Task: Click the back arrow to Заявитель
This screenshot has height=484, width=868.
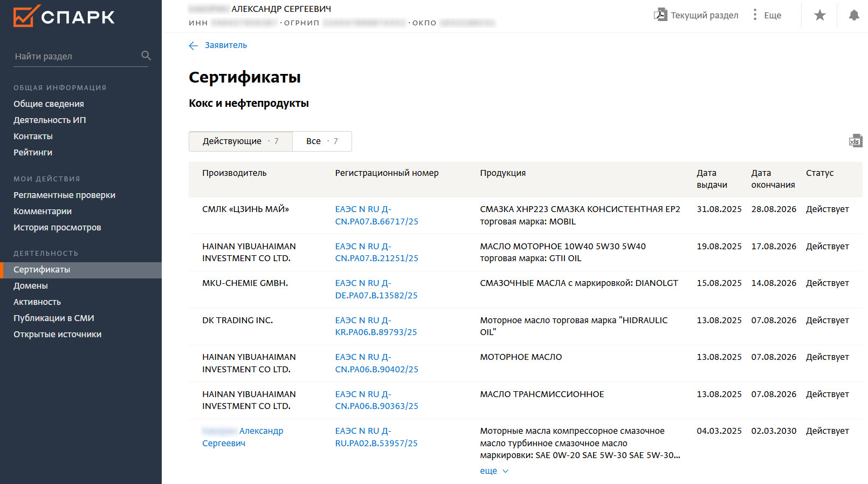Action: [194, 46]
